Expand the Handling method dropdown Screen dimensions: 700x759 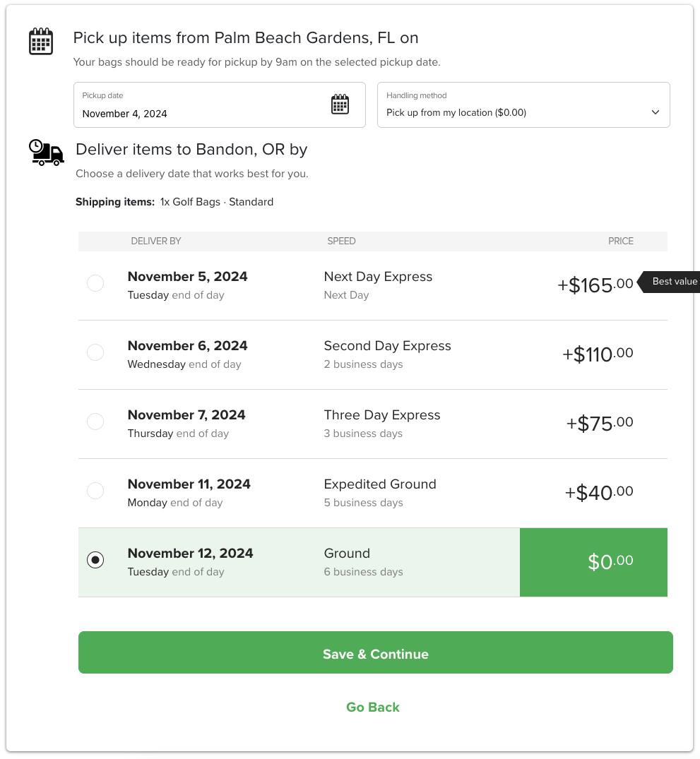click(x=523, y=105)
